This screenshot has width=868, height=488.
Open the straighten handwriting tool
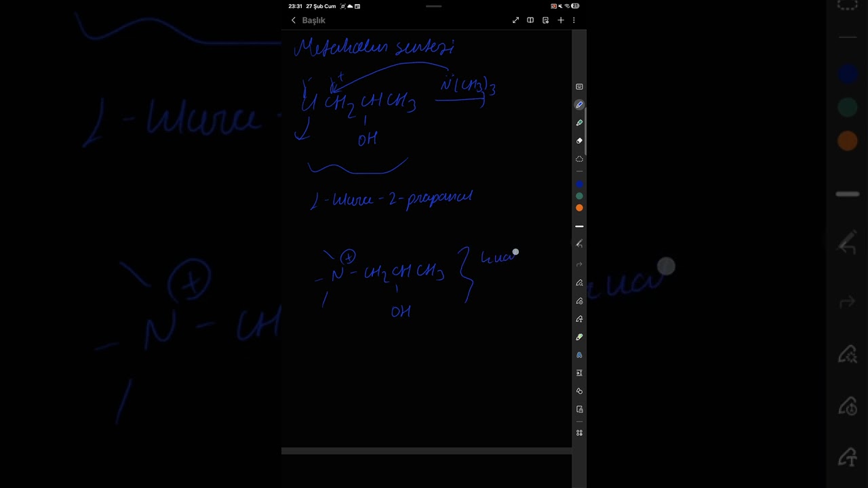click(579, 301)
